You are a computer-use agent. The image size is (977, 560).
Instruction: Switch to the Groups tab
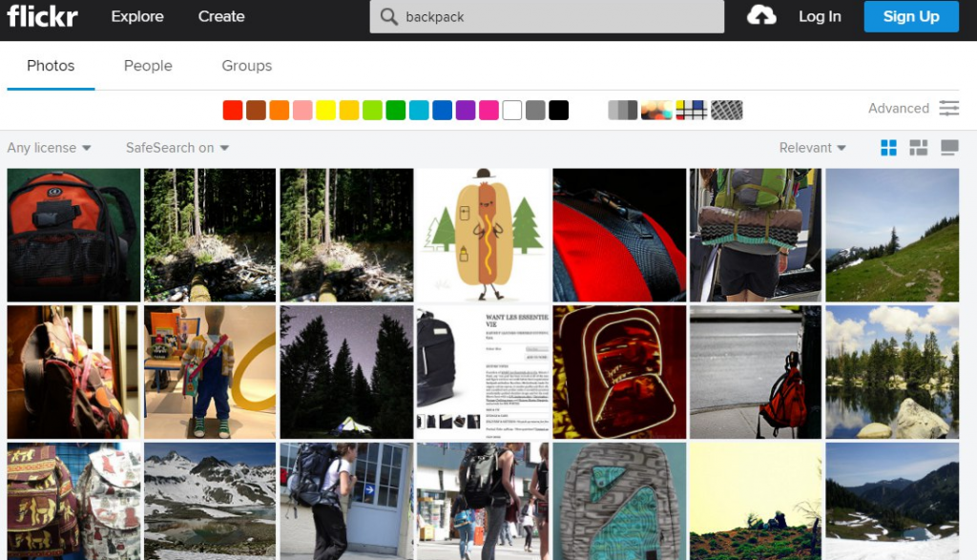[246, 66]
